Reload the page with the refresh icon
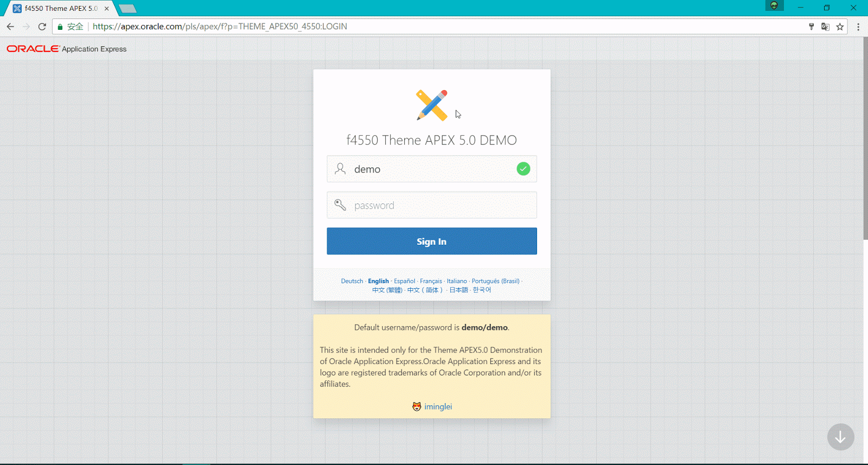The width and height of the screenshot is (868, 465). tap(42, 26)
